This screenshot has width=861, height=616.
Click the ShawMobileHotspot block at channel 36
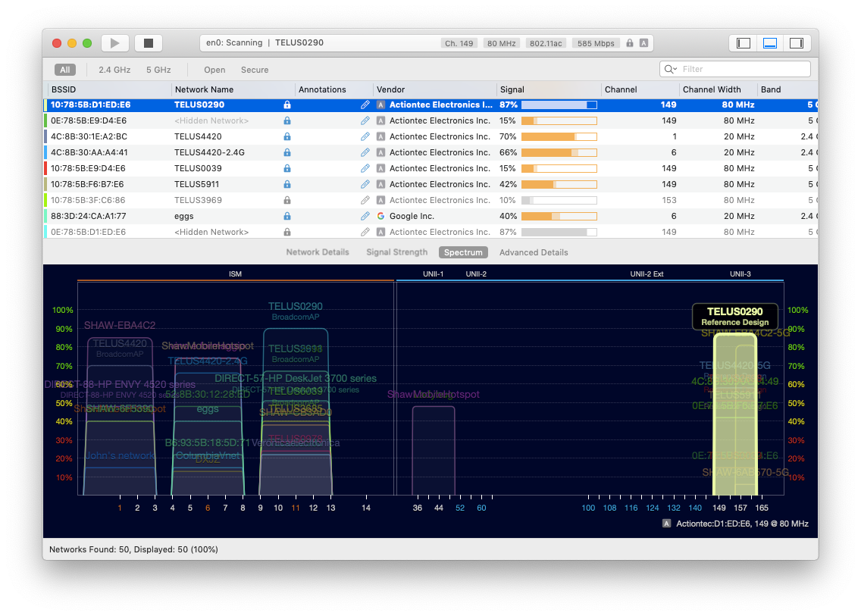434,450
